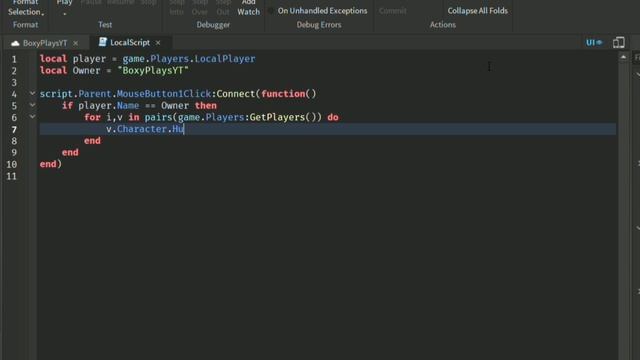Click Step Into in the Debugger group

(x=177, y=8)
